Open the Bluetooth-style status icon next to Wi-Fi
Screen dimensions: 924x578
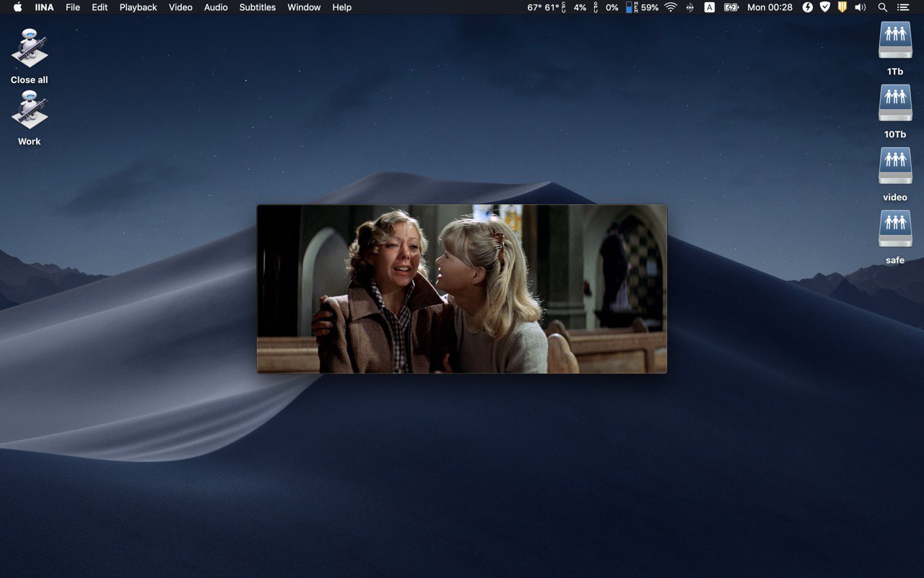(x=690, y=7)
